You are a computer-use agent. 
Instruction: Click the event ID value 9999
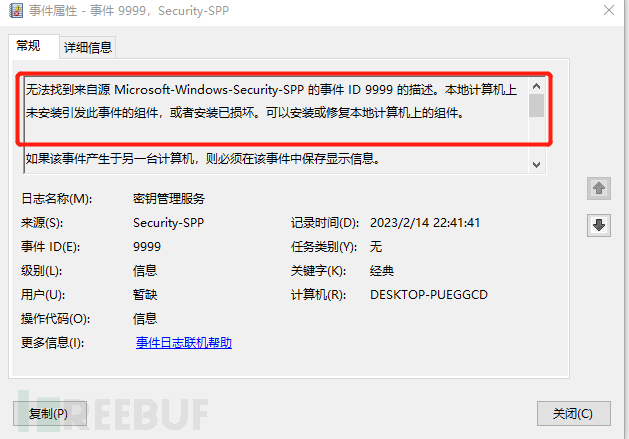point(147,247)
